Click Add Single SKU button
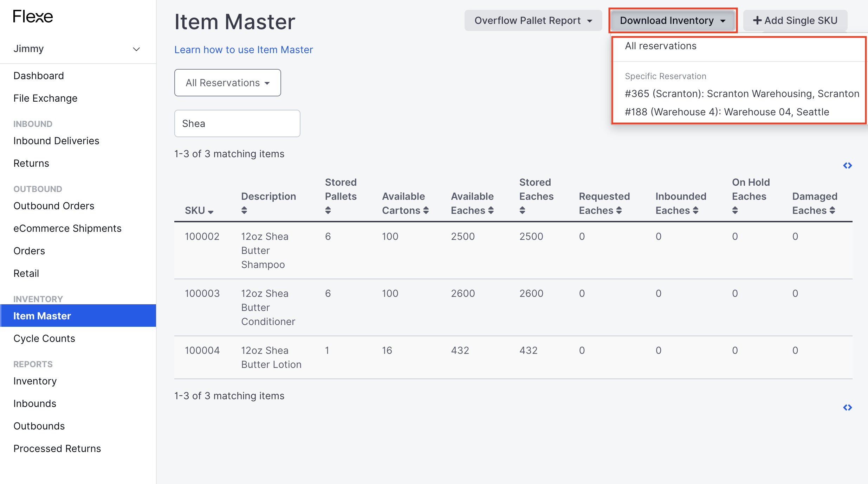 795,20
